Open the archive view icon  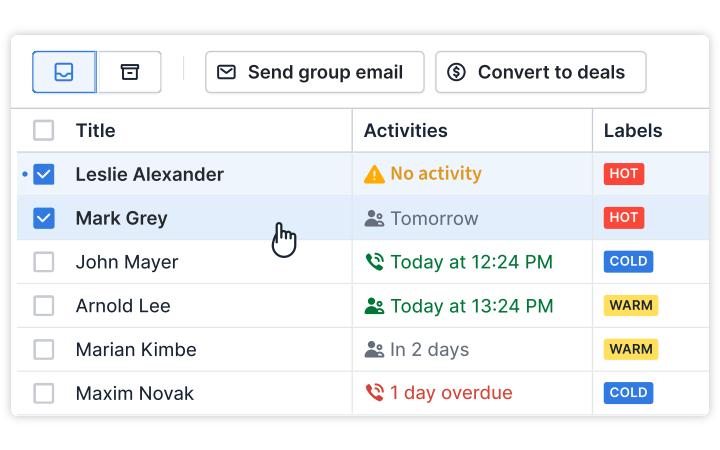(x=129, y=72)
